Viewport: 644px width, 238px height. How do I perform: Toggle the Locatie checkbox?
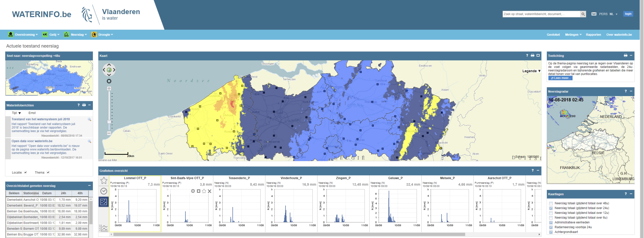(25, 173)
